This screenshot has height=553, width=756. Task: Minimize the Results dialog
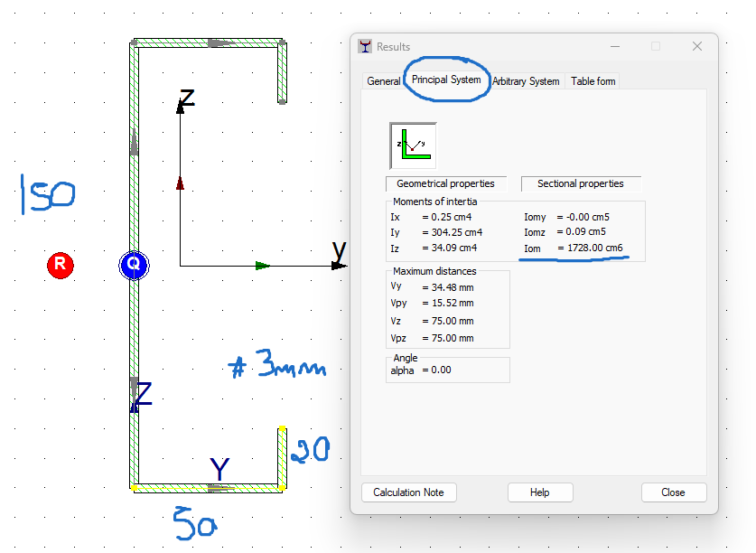point(615,46)
